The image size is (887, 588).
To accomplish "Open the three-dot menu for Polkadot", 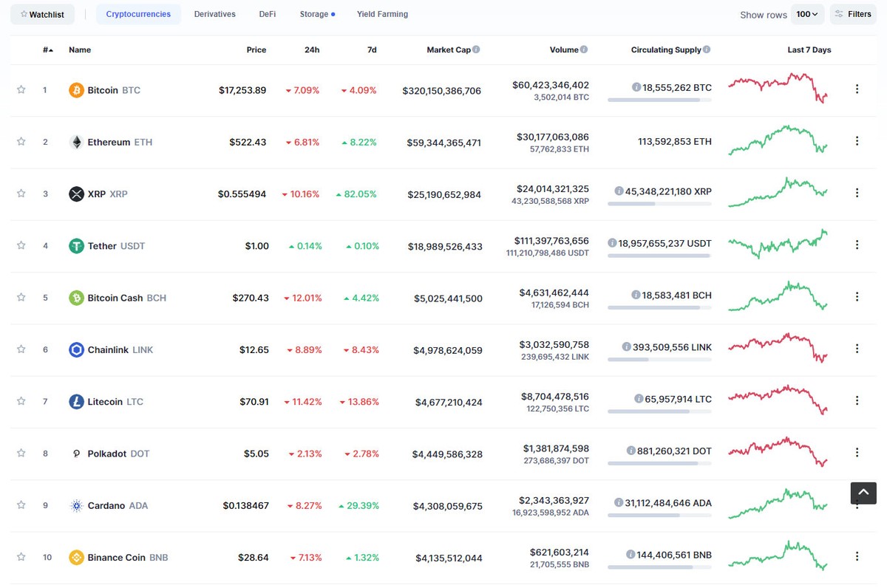I will [x=857, y=453].
